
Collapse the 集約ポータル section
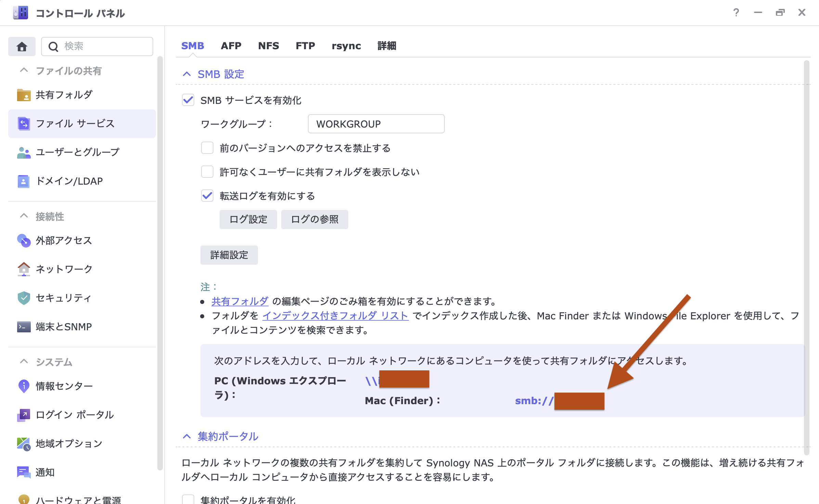click(x=187, y=436)
